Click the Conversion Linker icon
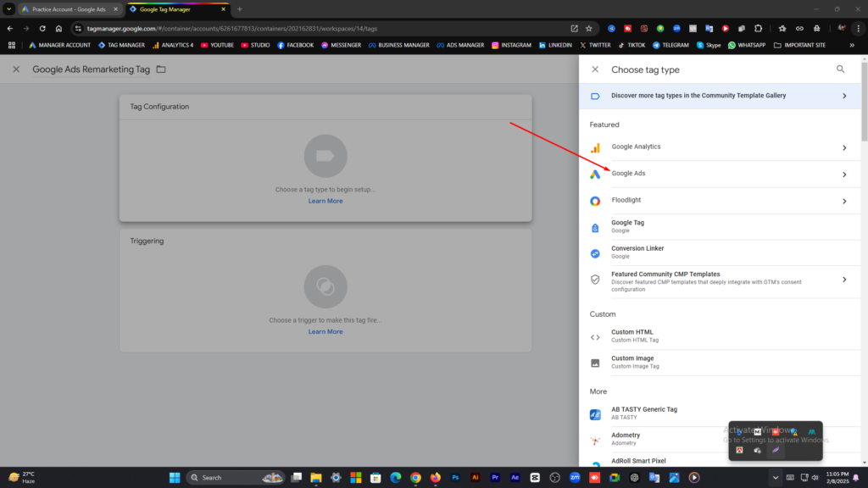Viewport: 868px width, 488px height. click(x=595, y=252)
